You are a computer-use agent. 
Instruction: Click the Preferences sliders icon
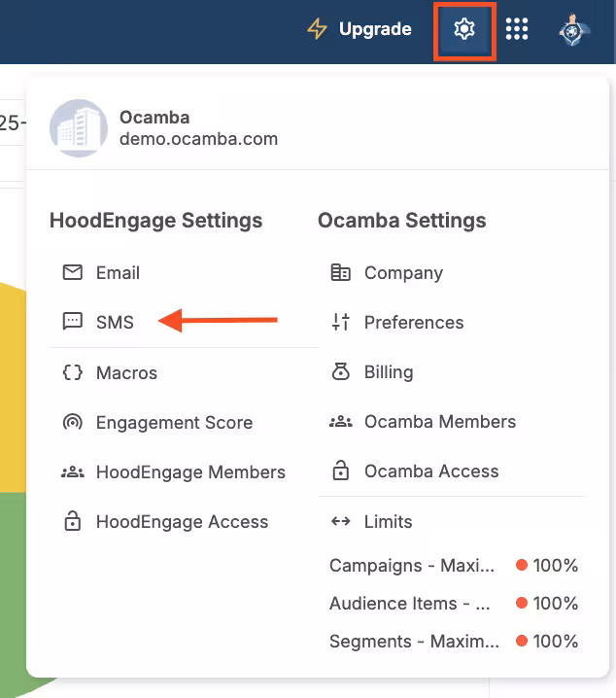[340, 323]
